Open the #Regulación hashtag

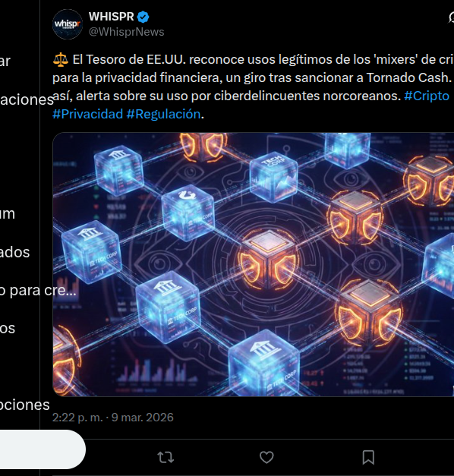tap(163, 114)
